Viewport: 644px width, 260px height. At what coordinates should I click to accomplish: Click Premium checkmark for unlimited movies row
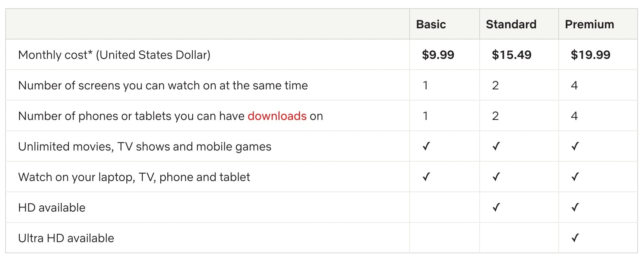(575, 146)
